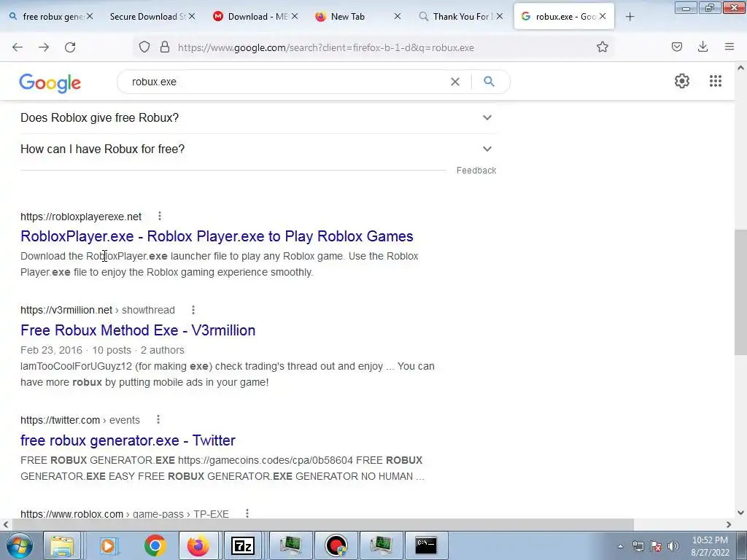This screenshot has height=560, width=747.
Task: Click the scroll right arrow
Action: [x=729, y=524]
